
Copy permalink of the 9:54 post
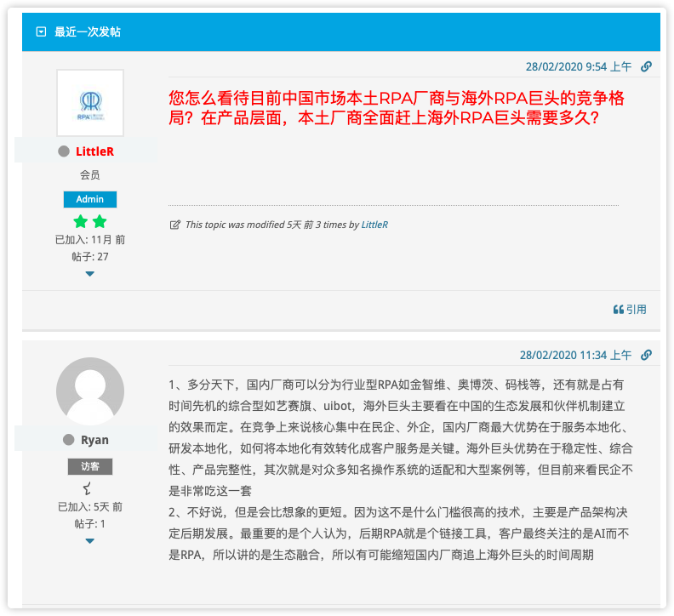[x=646, y=66]
